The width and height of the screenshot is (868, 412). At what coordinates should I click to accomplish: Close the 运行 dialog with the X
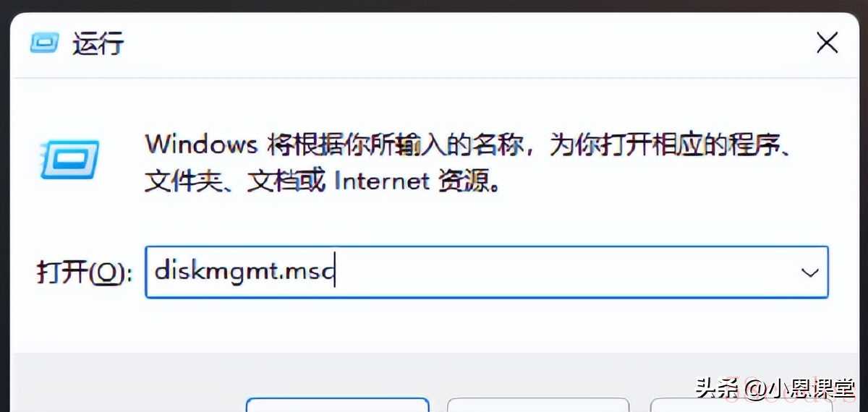coord(827,43)
